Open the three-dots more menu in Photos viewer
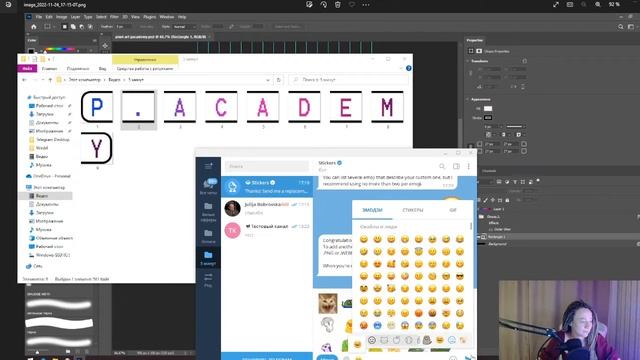This screenshot has width=640, height=360. (x=366, y=5)
